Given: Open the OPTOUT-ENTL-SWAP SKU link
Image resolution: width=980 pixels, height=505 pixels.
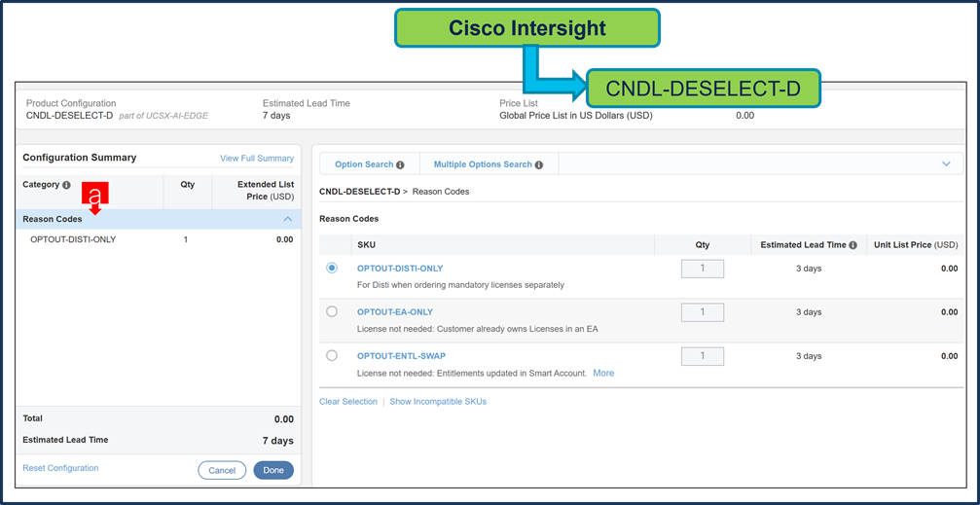Looking at the screenshot, I should click(x=401, y=355).
